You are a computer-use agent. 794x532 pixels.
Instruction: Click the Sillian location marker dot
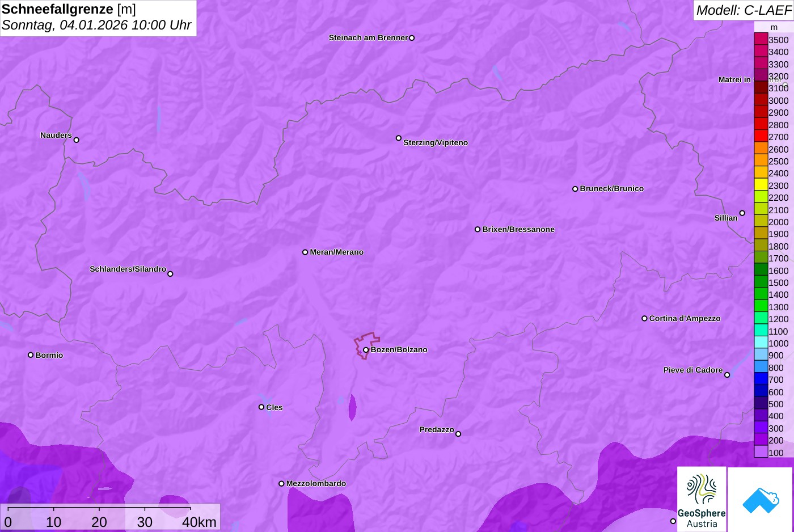click(x=742, y=213)
